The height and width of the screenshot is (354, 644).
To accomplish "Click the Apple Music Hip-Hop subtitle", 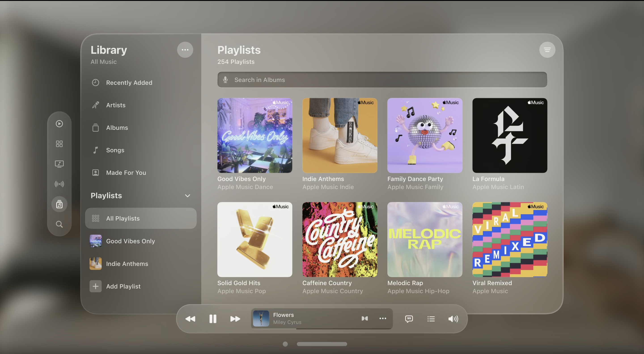I will tap(419, 291).
